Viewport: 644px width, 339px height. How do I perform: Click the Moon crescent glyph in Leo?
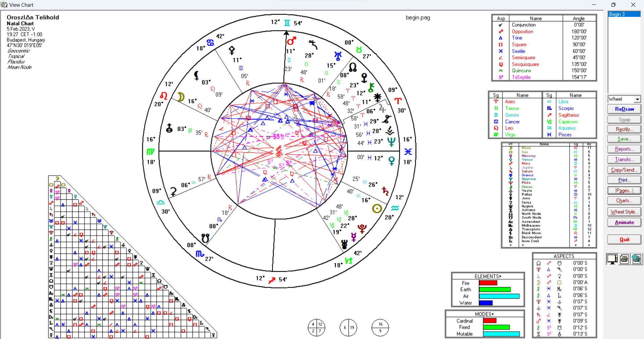(181, 97)
